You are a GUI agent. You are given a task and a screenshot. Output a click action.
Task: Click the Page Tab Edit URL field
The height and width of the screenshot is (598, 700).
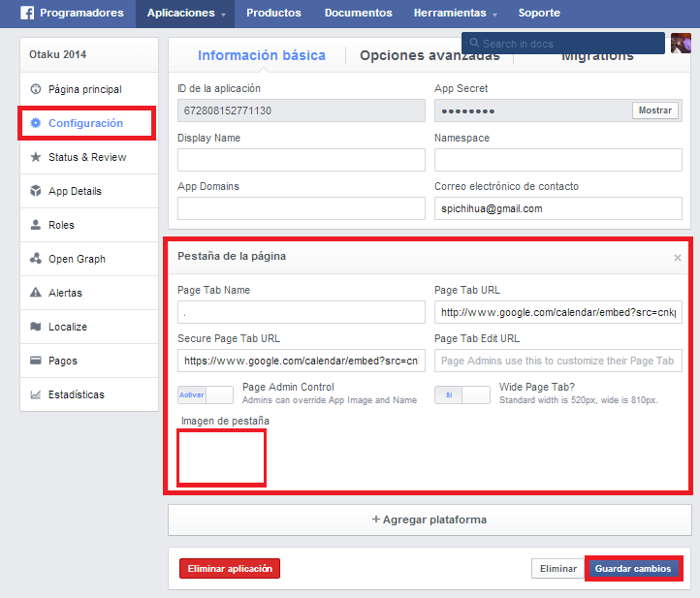pyautogui.click(x=557, y=361)
